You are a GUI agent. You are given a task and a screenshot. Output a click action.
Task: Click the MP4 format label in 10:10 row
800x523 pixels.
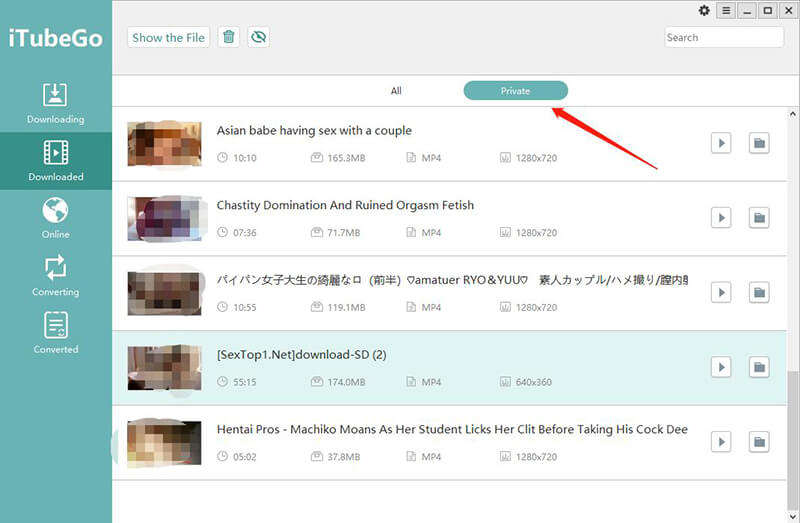[431, 158]
